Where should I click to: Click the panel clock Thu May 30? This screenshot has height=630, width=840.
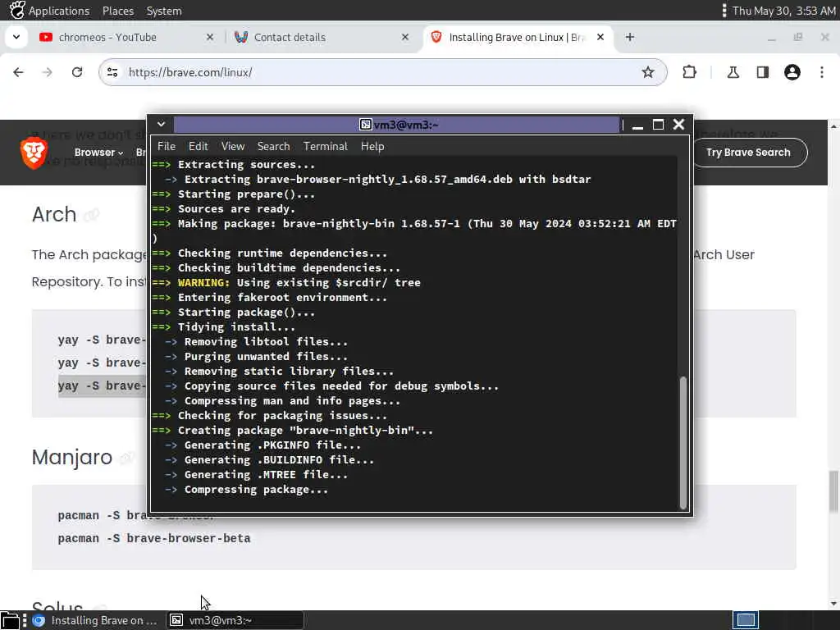click(x=783, y=11)
